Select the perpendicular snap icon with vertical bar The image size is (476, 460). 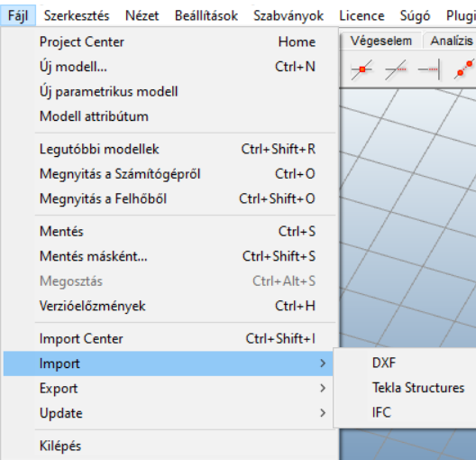(x=428, y=69)
